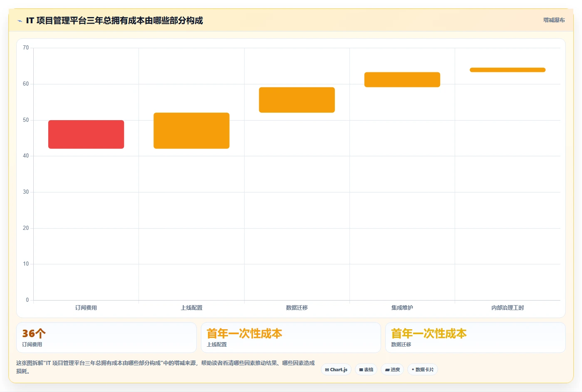Click the thin 内部治理工时 bar
This screenshot has height=392, width=582.
click(508, 70)
